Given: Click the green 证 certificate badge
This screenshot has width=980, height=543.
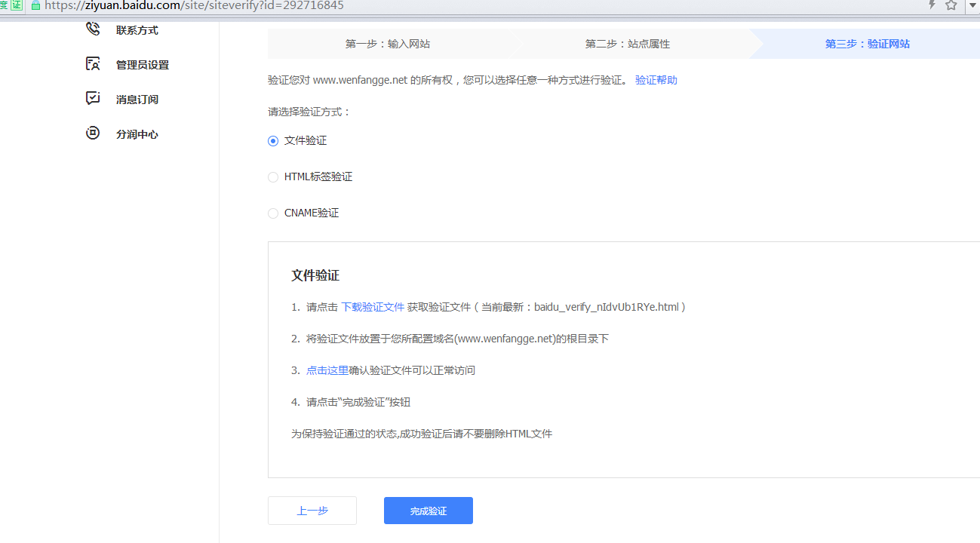Looking at the screenshot, I should 17,5.
